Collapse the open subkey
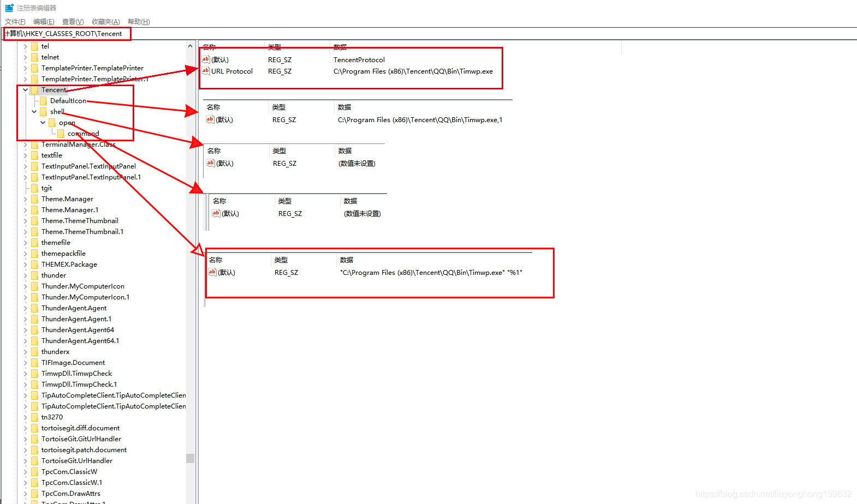The height and width of the screenshot is (504, 857). (43, 123)
